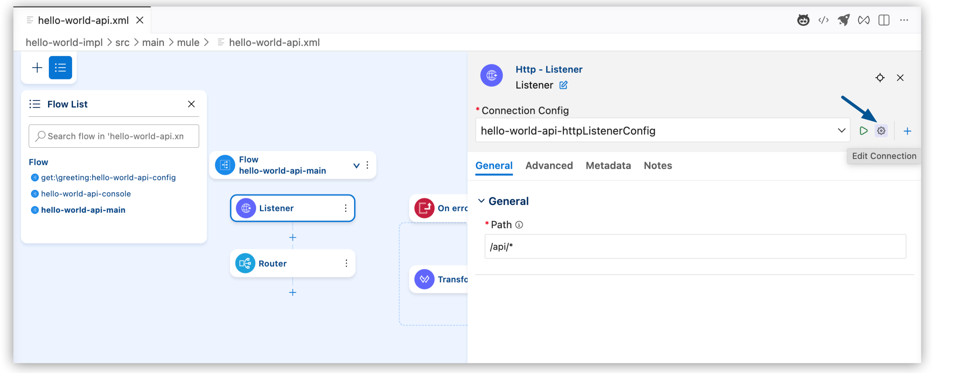980x373 pixels.
Task: Click the Path info icon
Action: [x=519, y=225]
